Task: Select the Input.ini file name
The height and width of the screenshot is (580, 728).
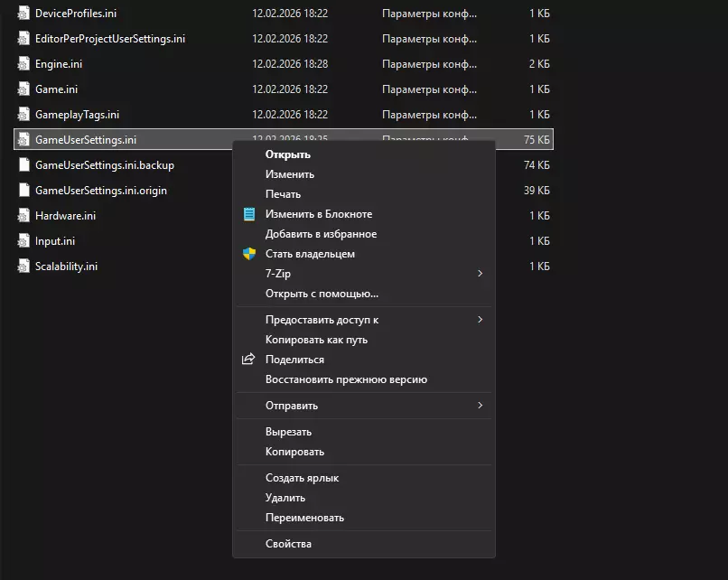Action: 55,241
